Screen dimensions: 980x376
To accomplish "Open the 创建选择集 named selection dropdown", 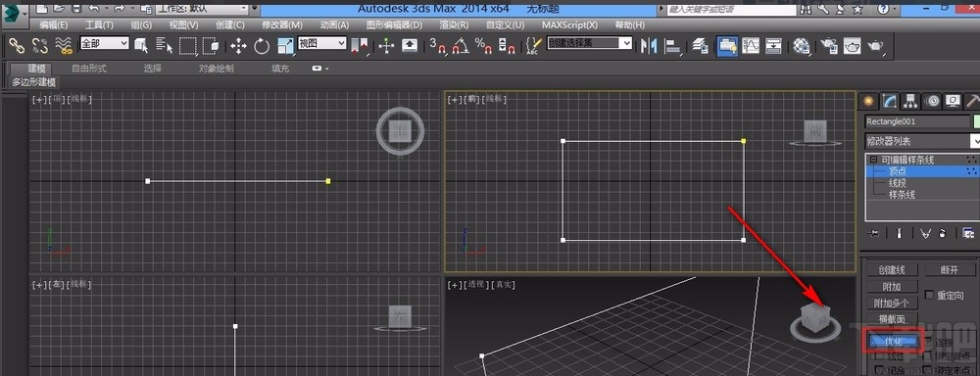I will click(x=589, y=42).
